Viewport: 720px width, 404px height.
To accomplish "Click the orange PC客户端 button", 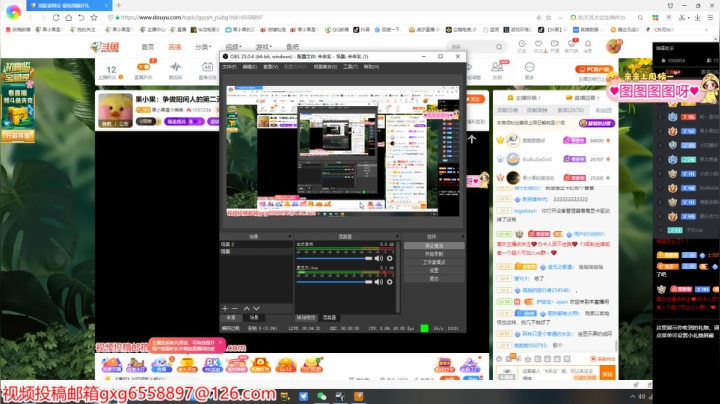I will (594, 69).
